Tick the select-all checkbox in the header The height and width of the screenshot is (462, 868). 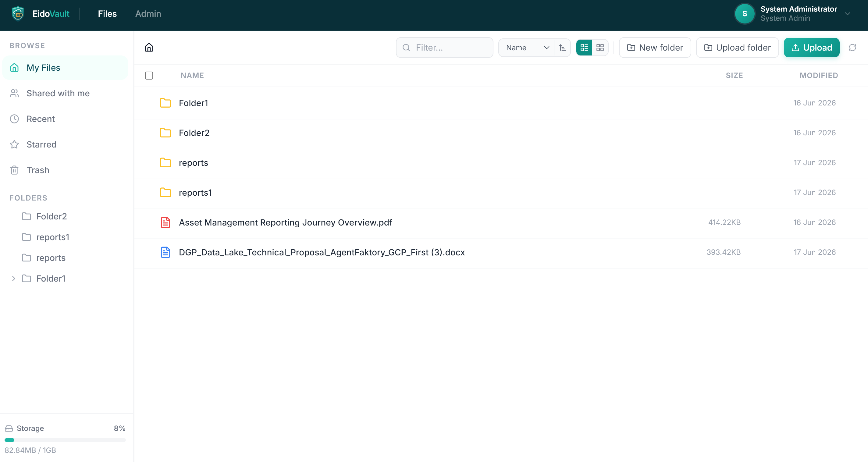tap(149, 76)
